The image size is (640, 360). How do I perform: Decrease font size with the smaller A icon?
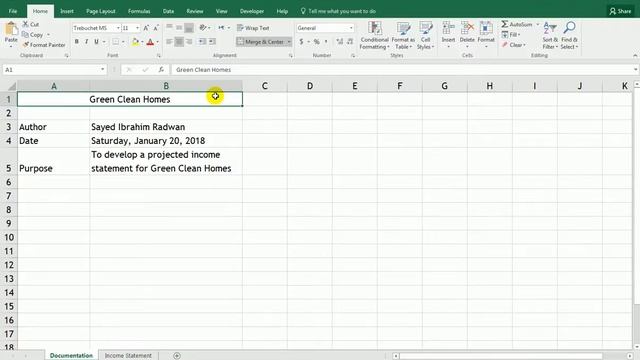point(156,28)
